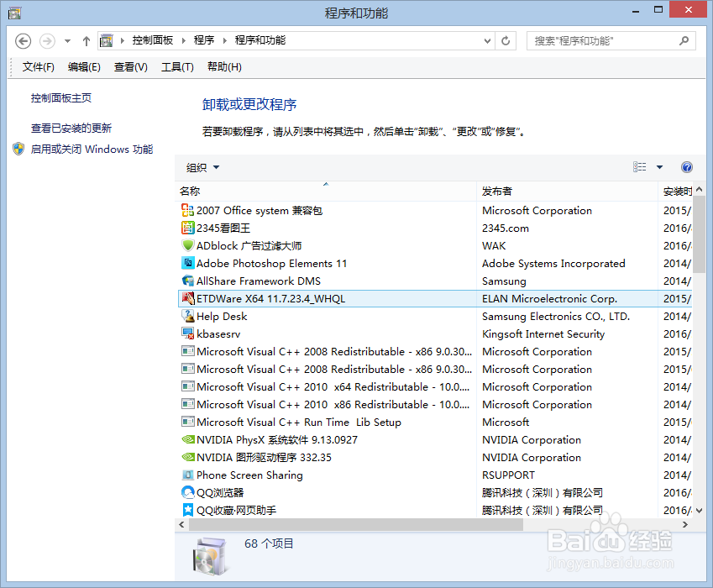Open 启用或关闭 Windows 功能 link
713x588 pixels.
click(x=92, y=150)
